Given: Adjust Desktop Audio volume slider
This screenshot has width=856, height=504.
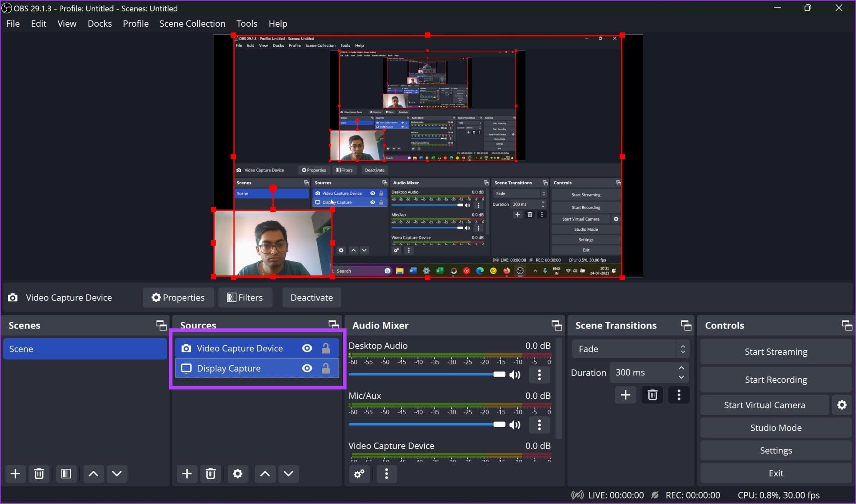Looking at the screenshot, I should [427, 374].
